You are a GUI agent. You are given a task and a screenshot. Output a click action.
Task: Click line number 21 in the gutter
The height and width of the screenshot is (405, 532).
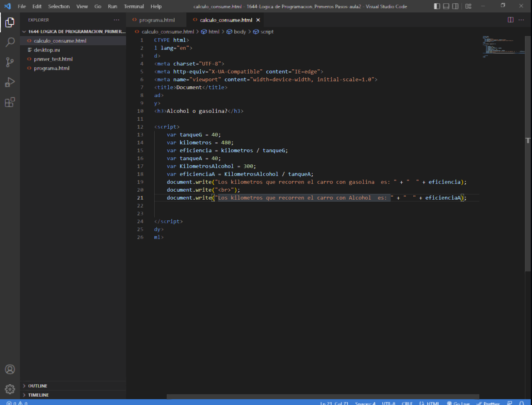(x=140, y=198)
